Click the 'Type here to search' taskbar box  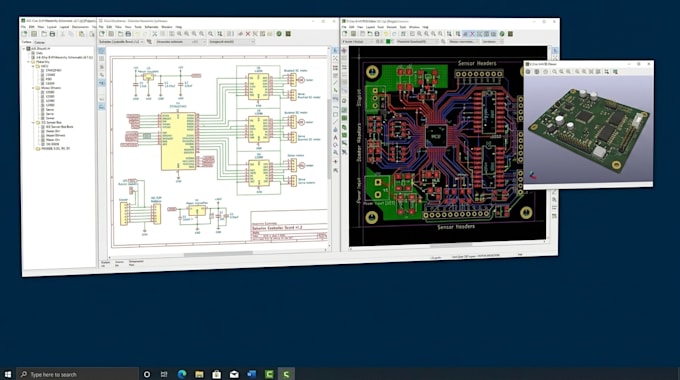pyautogui.click(x=77, y=374)
